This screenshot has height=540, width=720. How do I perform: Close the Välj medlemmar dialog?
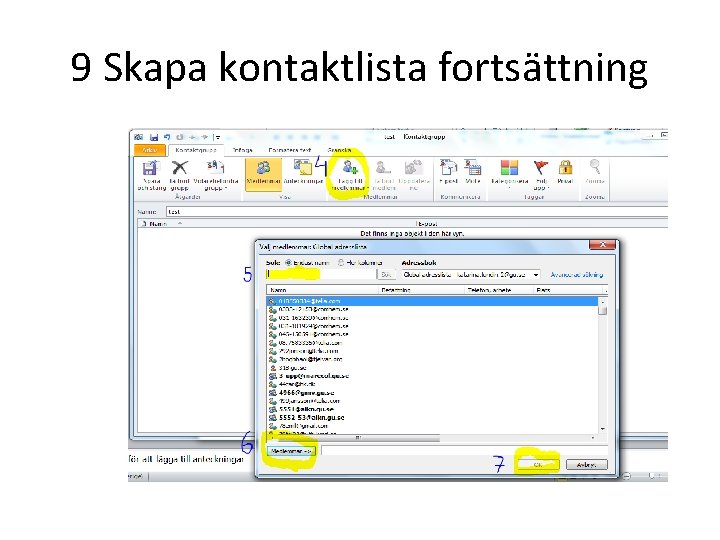click(x=602, y=245)
